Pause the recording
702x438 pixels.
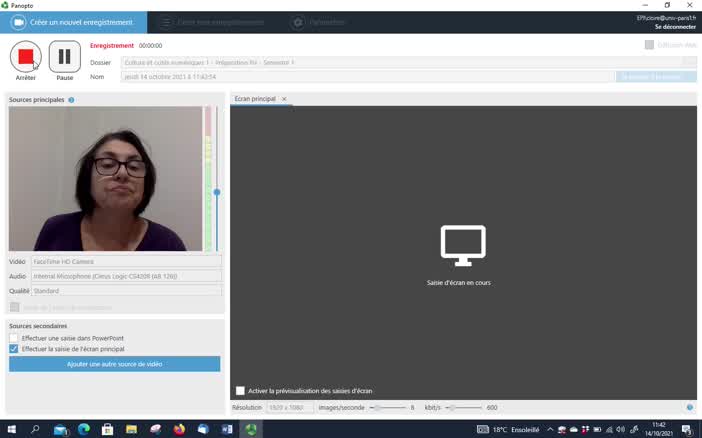coord(64,57)
